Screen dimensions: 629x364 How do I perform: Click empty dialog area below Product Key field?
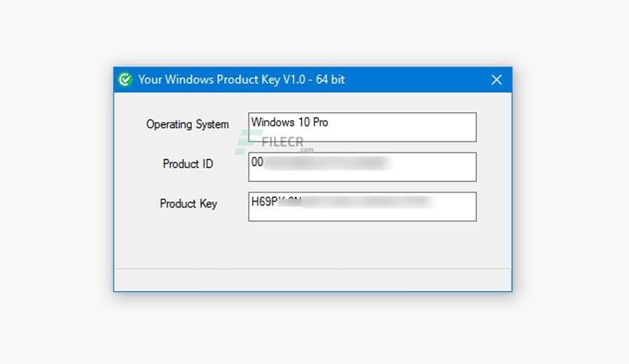point(312,244)
